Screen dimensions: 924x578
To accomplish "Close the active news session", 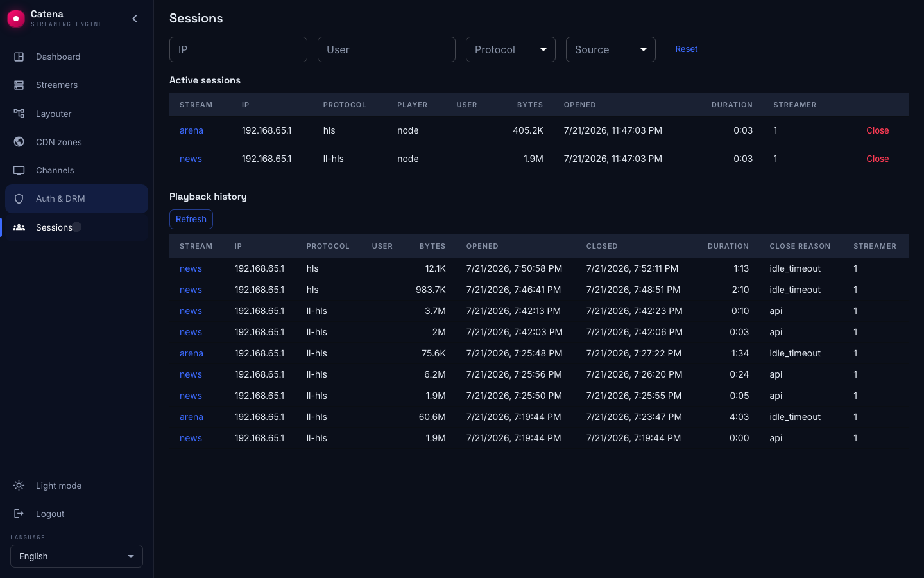I will point(877,159).
